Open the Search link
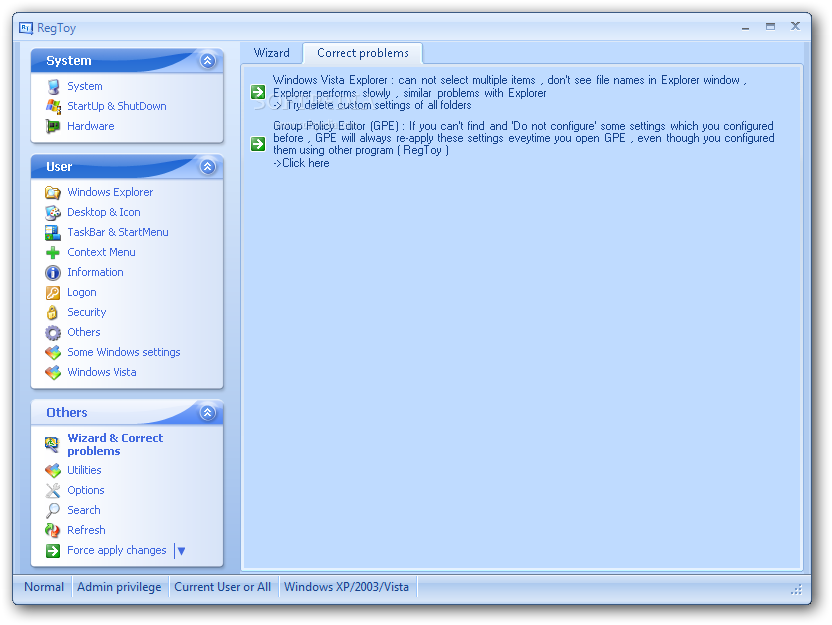The height and width of the screenshot is (625, 832). pos(84,510)
